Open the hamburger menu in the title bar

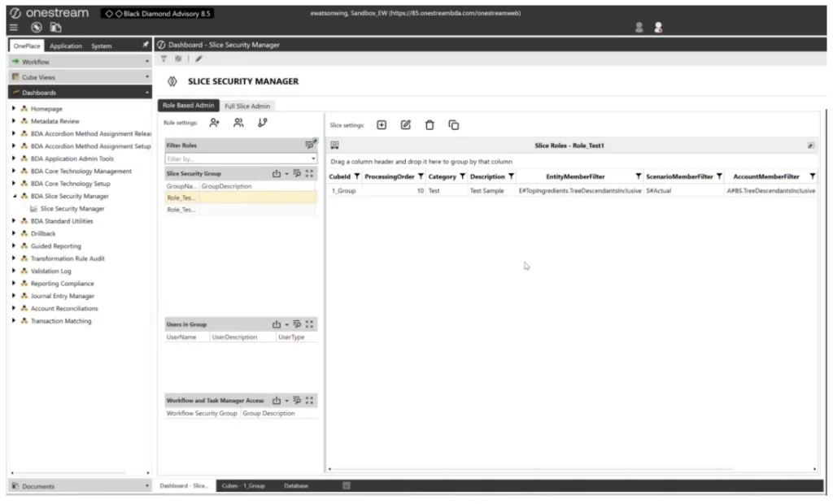tap(14, 27)
